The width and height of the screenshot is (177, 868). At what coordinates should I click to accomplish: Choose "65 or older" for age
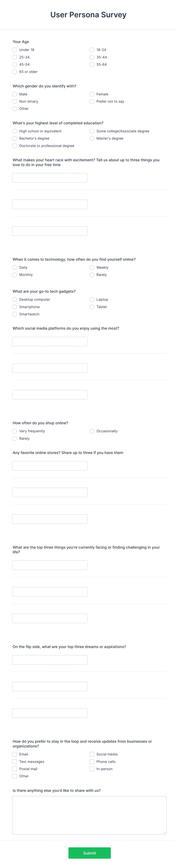coord(14,72)
